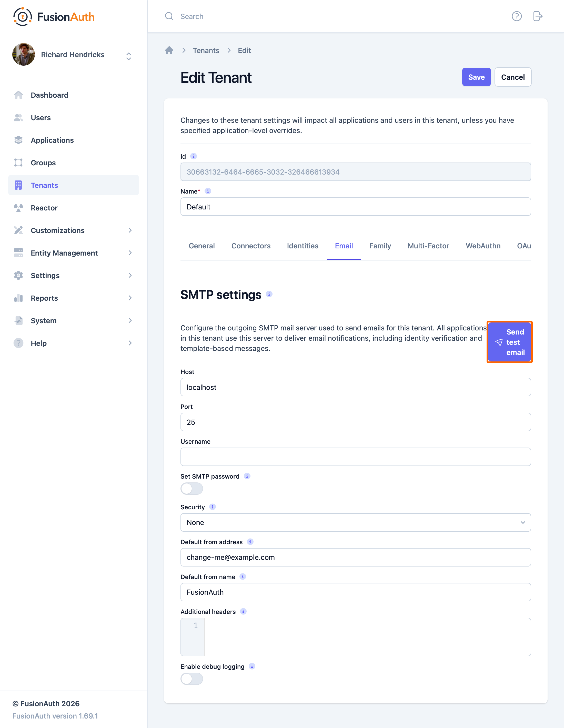Screen dimensions: 564x728
Task: Switch to the Connectors tab
Action: [x=251, y=246]
